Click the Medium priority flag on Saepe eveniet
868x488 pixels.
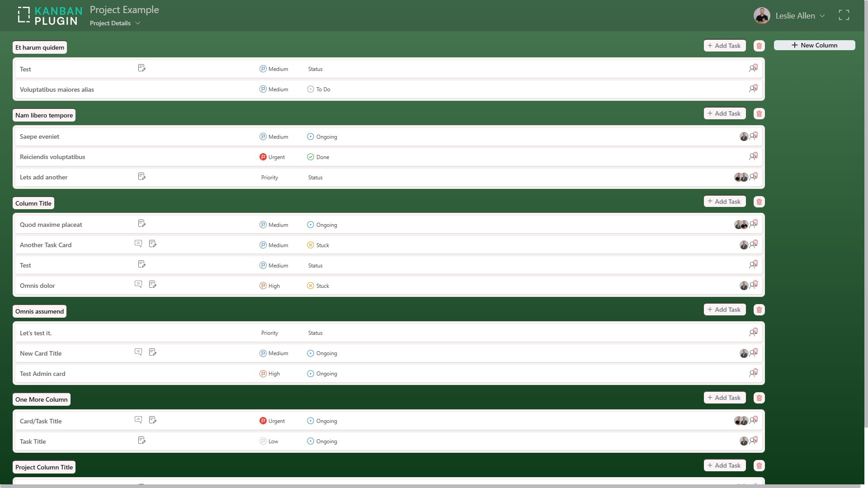coord(263,136)
